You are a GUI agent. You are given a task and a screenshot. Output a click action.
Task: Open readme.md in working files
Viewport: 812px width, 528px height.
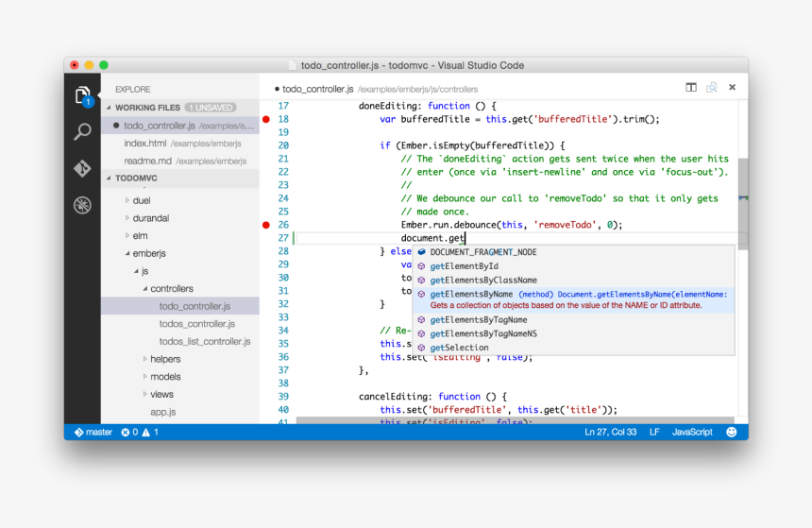point(180,161)
